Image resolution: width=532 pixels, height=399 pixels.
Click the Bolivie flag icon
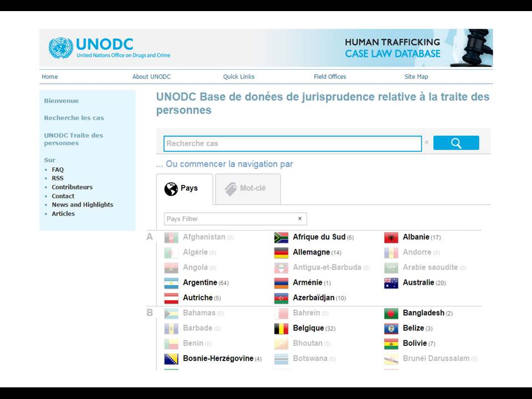[391, 344]
